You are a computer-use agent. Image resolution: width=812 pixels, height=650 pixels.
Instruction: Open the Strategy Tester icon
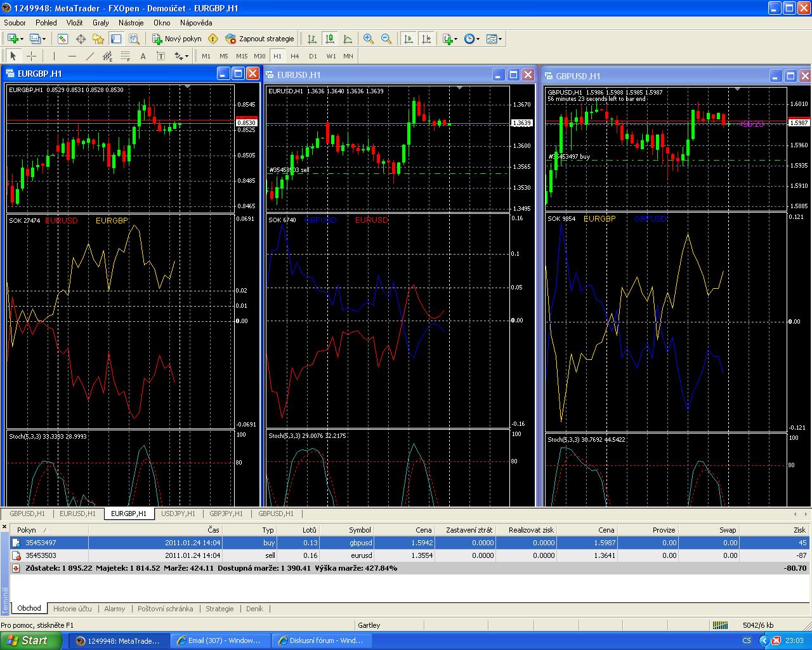[133, 39]
